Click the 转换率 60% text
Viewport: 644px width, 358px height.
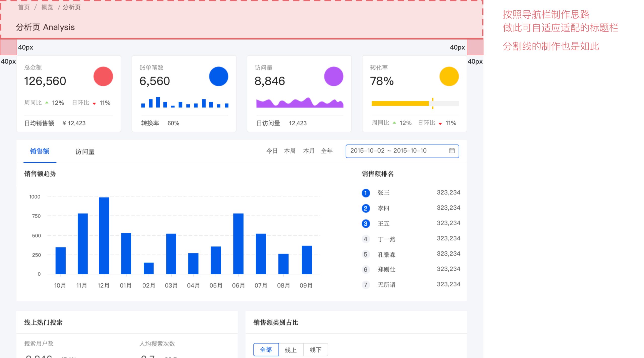click(x=160, y=123)
